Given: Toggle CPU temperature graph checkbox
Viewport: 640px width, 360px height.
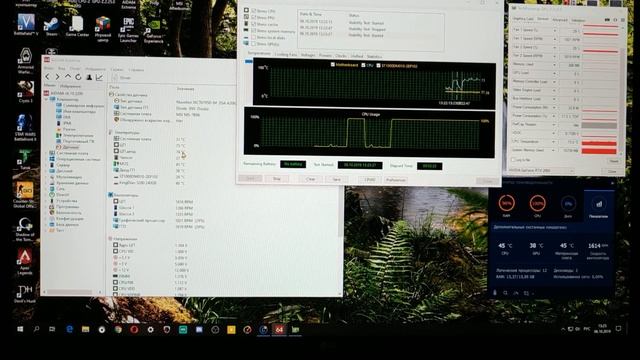Looking at the screenshot, I should click(363, 65).
